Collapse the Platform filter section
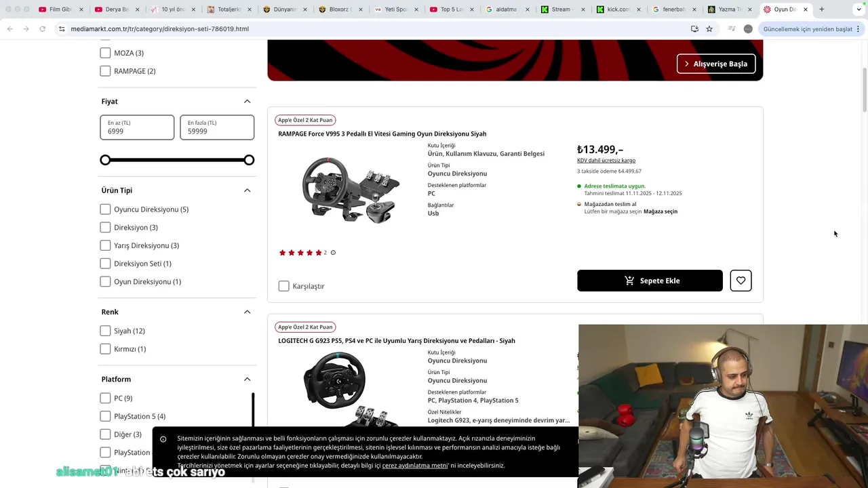This screenshot has height=488, width=868. pos(247,379)
